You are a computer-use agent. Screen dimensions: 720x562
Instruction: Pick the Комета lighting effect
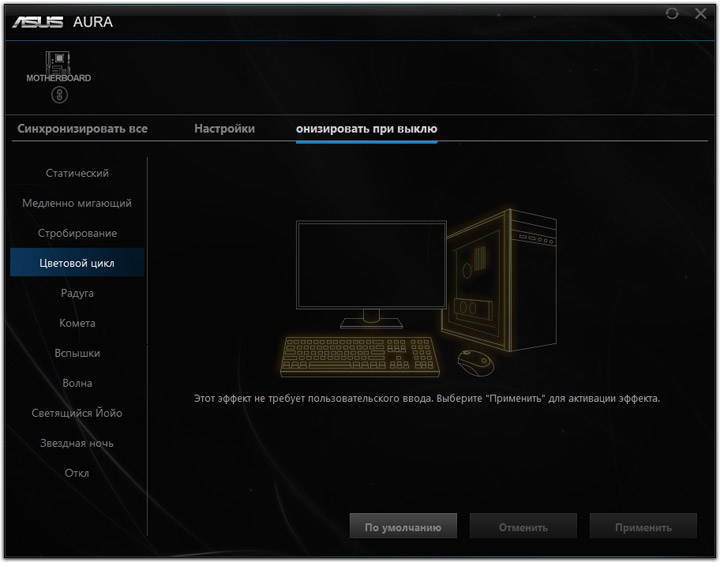pos(77,323)
